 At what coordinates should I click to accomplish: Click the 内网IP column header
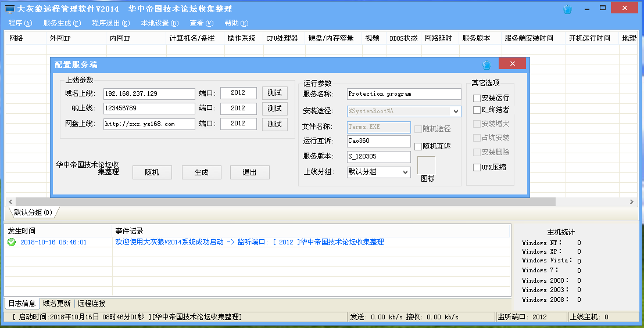pos(136,38)
